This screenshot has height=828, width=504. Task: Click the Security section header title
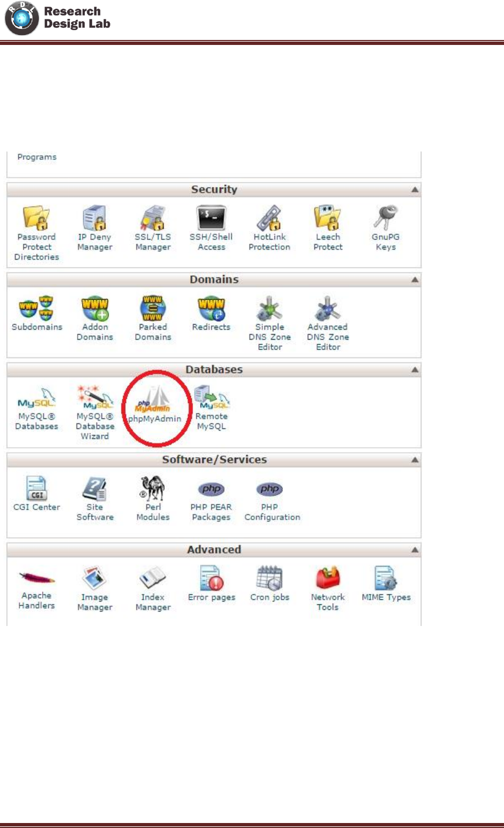(214, 189)
